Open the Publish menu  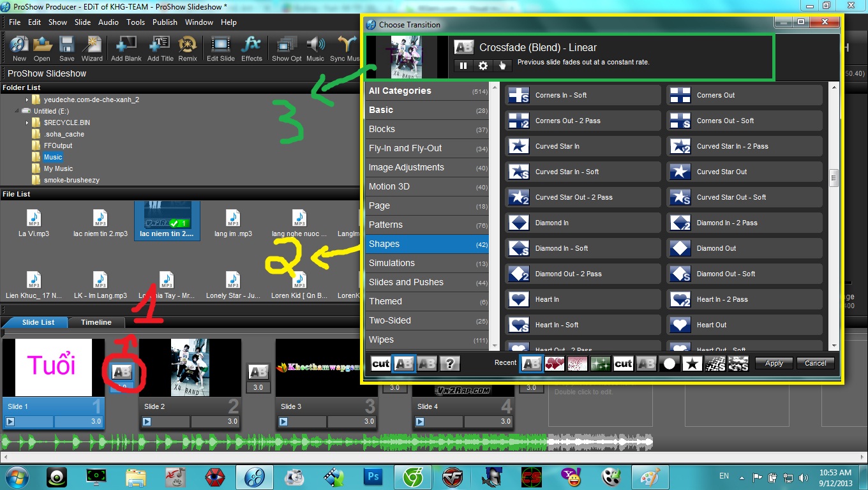tap(165, 22)
